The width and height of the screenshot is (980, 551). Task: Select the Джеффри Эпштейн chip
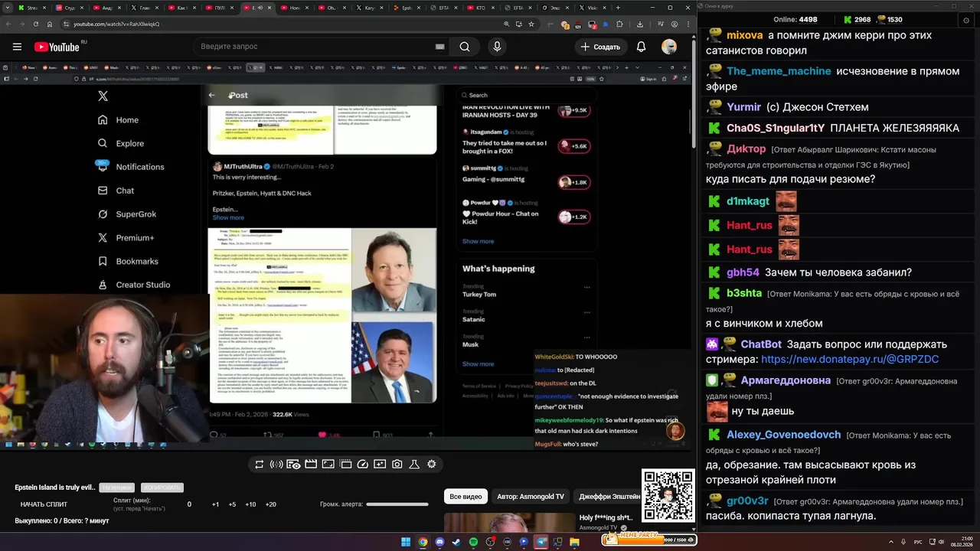(608, 497)
